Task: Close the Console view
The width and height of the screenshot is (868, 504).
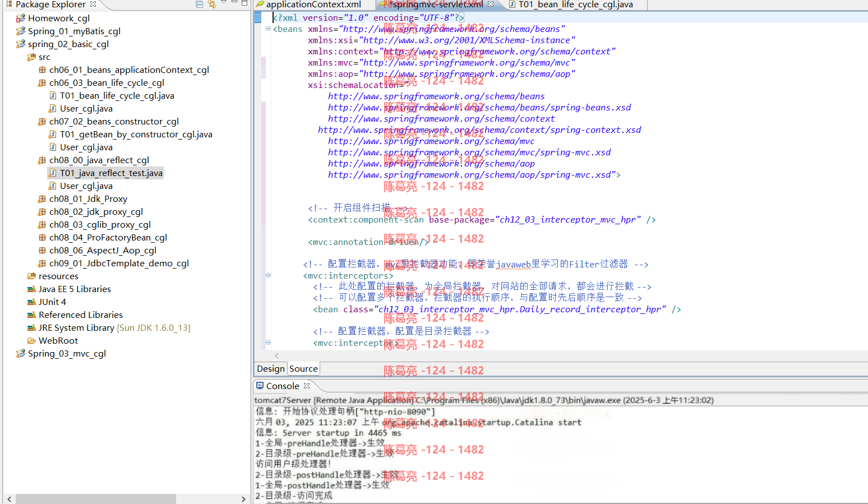Action: pos(307,386)
